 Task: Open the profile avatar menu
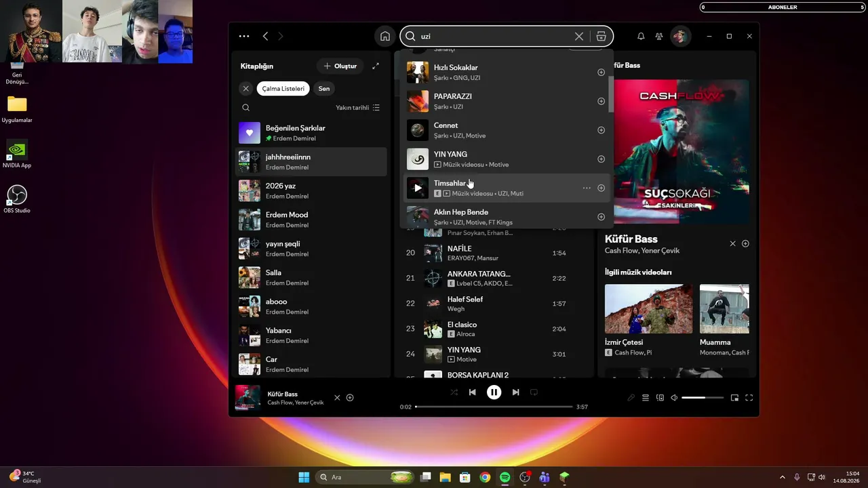click(680, 36)
